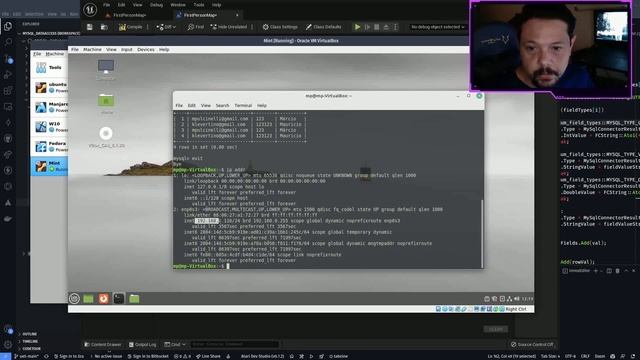Screen dimensions: 640x360
Task: Open the Cmd dropdown in Unreal bottom bar
Action: tap(175, 344)
